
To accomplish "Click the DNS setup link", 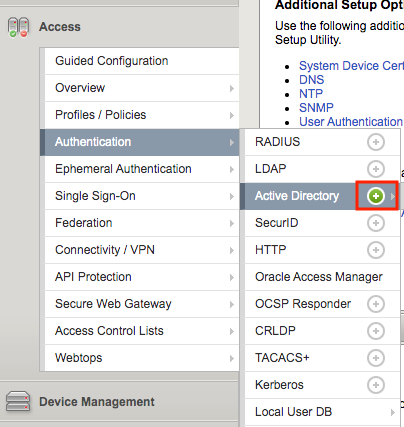I will click(312, 80).
